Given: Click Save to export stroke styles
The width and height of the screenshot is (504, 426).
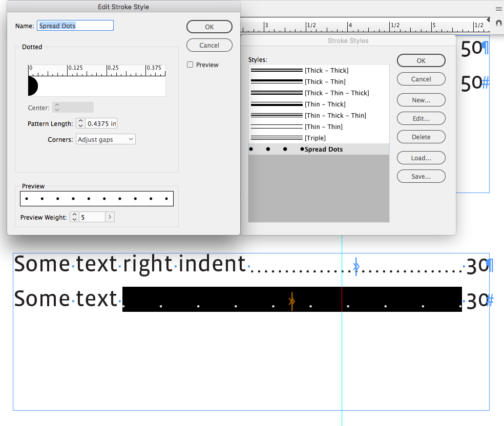Looking at the screenshot, I should point(421,176).
